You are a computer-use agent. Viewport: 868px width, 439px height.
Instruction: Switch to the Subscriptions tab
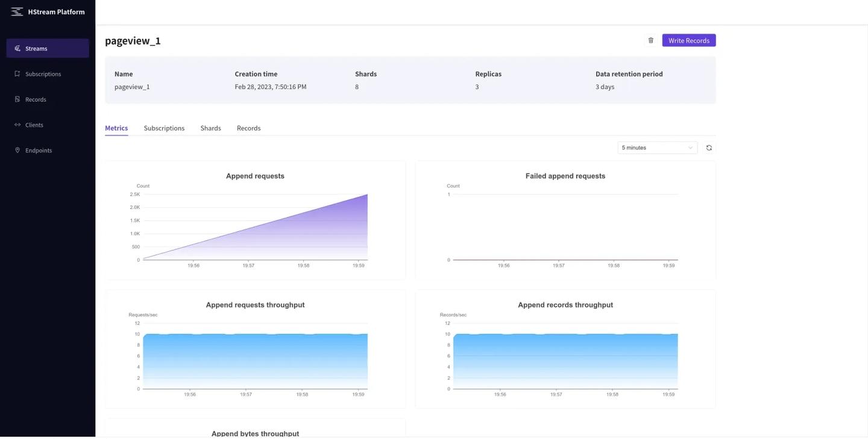click(164, 127)
